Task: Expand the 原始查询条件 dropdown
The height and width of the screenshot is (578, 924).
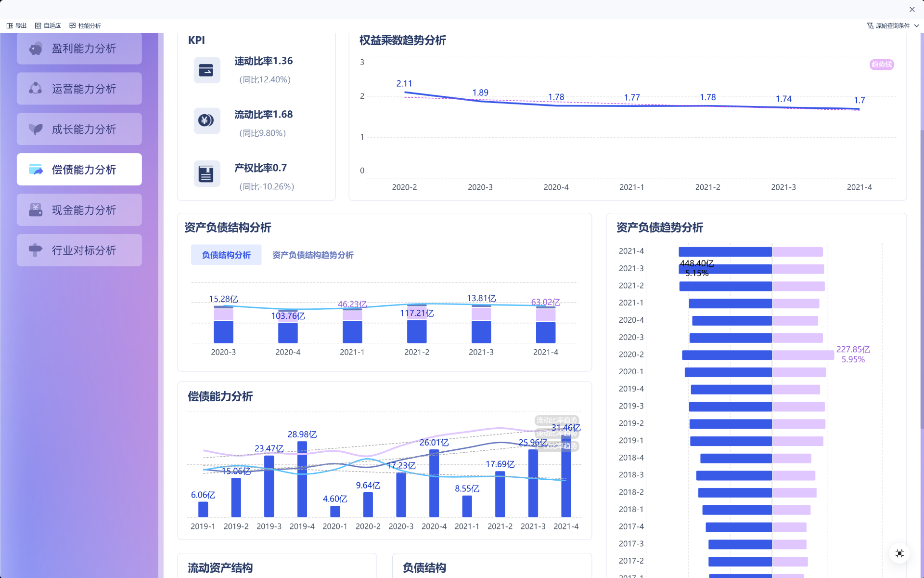Action: (892, 26)
